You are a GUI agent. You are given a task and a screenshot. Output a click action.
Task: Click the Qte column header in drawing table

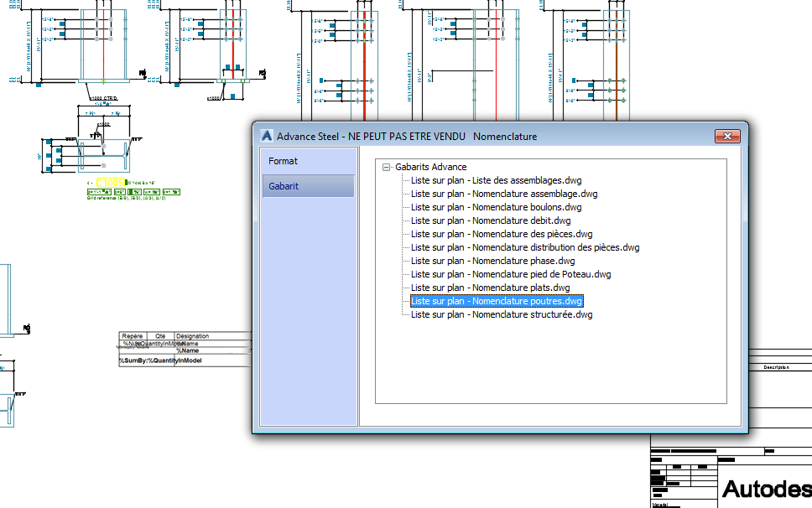click(160, 336)
